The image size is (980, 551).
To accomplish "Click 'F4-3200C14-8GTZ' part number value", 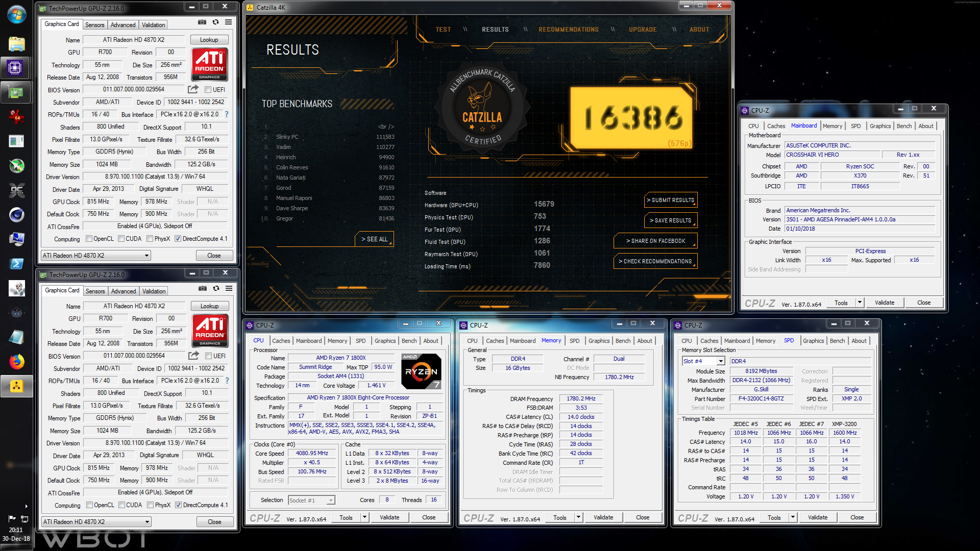I will click(761, 398).
